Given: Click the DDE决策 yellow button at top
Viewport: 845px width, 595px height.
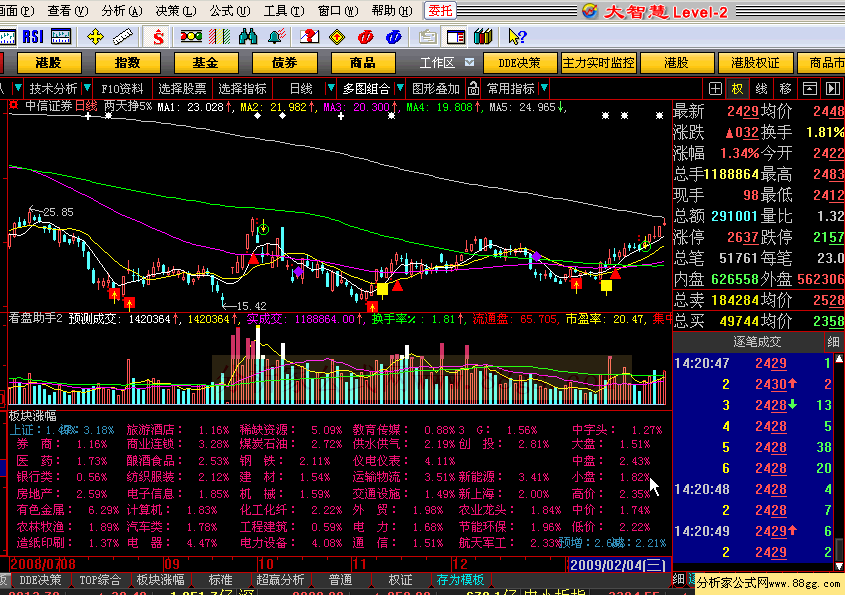Looking at the screenshot, I should (x=520, y=63).
